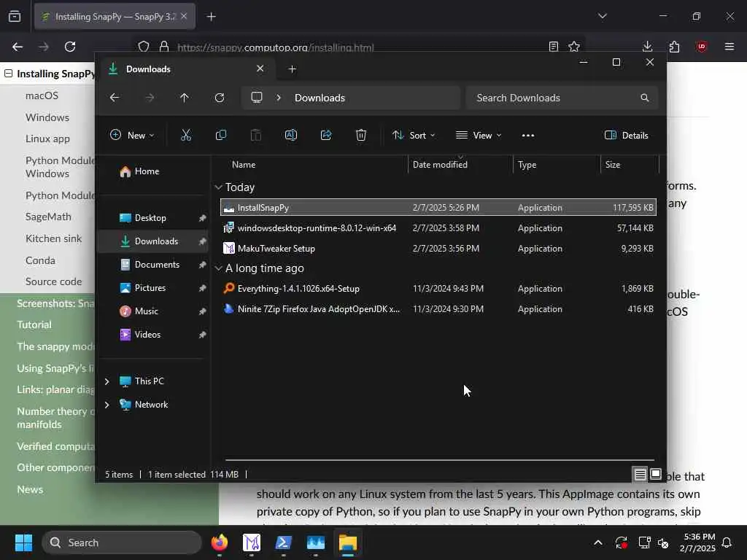Go back in the Firefox browser

tap(18, 46)
